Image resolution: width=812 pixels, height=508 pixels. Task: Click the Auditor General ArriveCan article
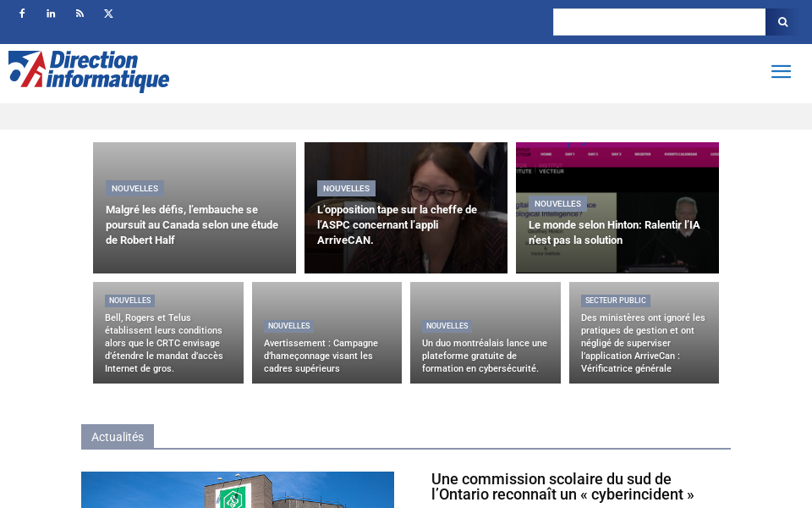[641, 343]
